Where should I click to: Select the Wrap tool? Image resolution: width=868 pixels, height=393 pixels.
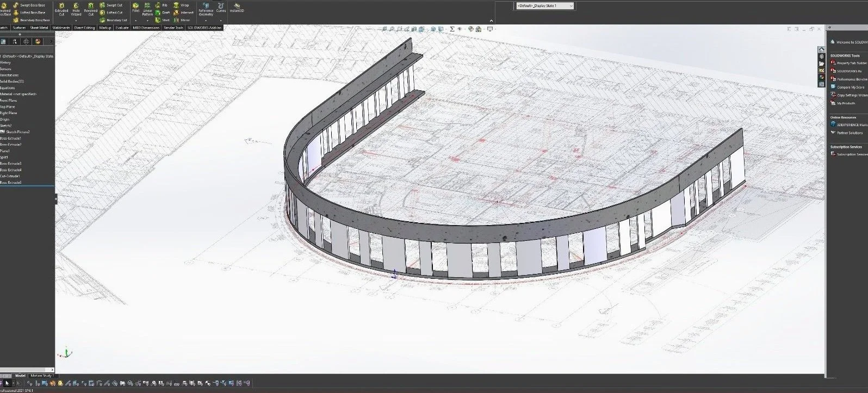click(181, 5)
